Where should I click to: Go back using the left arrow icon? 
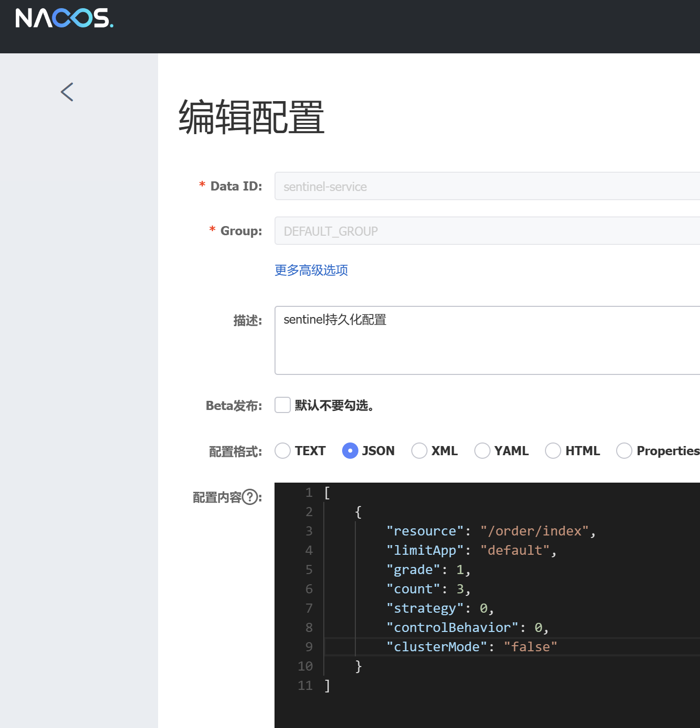coord(67,92)
